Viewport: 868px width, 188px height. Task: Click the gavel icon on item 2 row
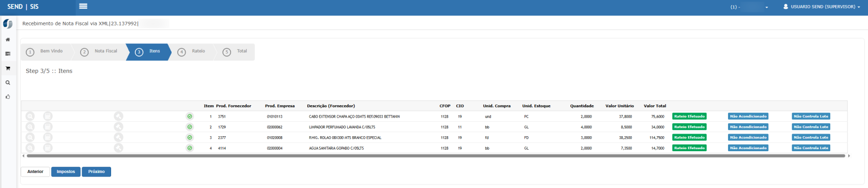click(x=118, y=127)
